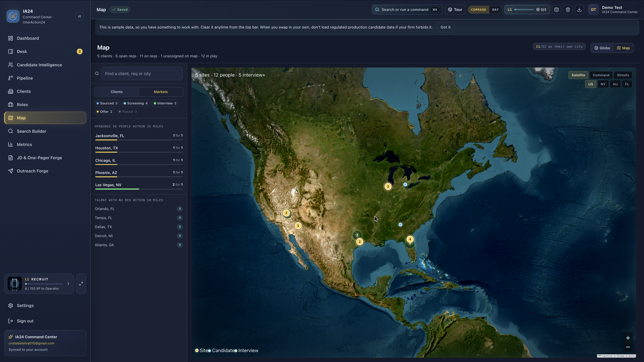Open Metrics in the sidebar
644x362 pixels.
coord(45,144)
